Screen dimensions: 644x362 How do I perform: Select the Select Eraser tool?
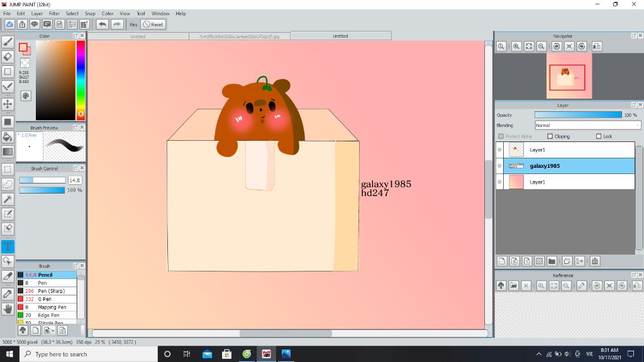click(x=8, y=229)
